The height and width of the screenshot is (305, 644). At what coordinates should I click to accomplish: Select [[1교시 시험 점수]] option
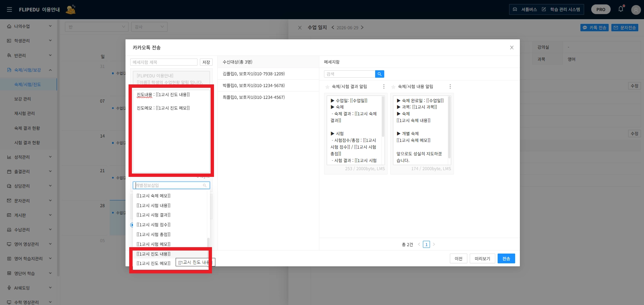coord(170,225)
